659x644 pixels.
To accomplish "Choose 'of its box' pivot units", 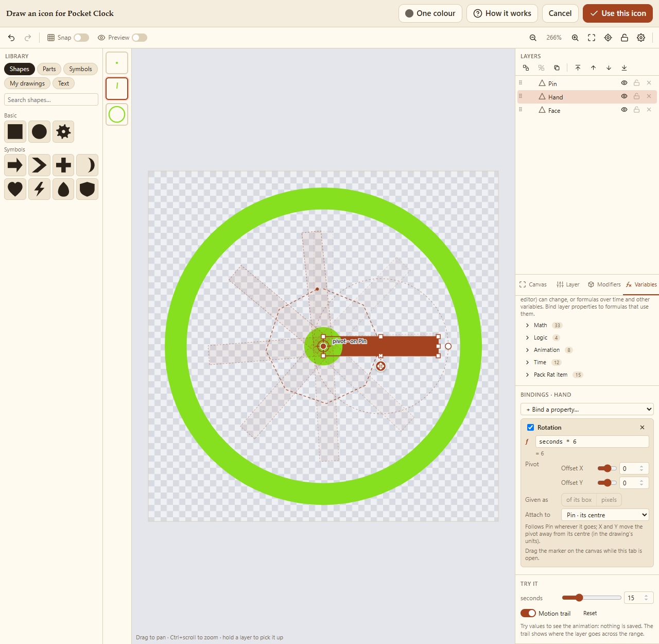I will pos(579,500).
